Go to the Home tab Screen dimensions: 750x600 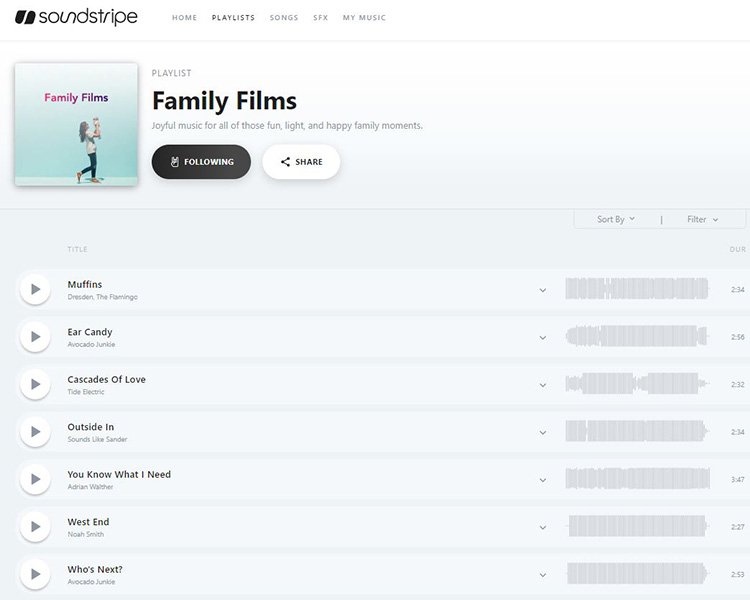(x=185, y=18)
